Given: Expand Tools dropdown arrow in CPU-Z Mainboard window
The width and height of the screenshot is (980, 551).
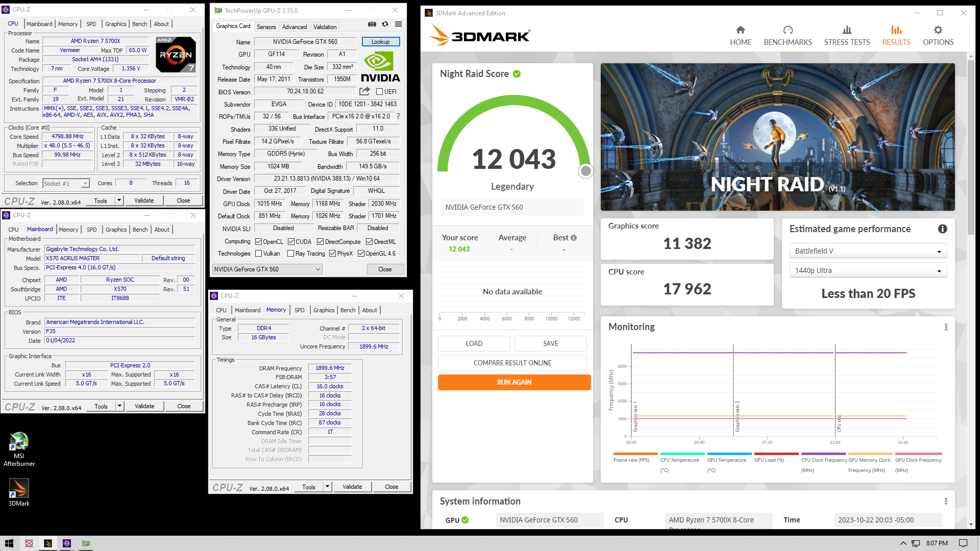Looking at the screenshot, I should tap(119, 406).
